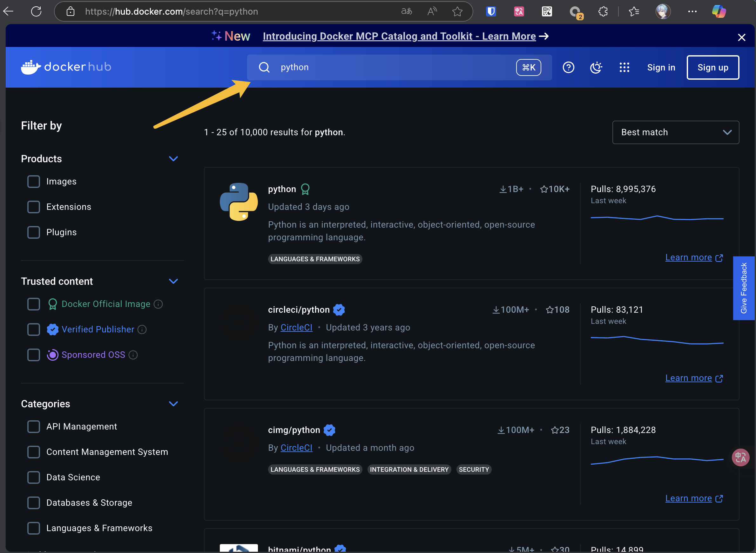Focus the python search input field
The height and width of the screenshot is (553, 756).
tap(399, 67)
